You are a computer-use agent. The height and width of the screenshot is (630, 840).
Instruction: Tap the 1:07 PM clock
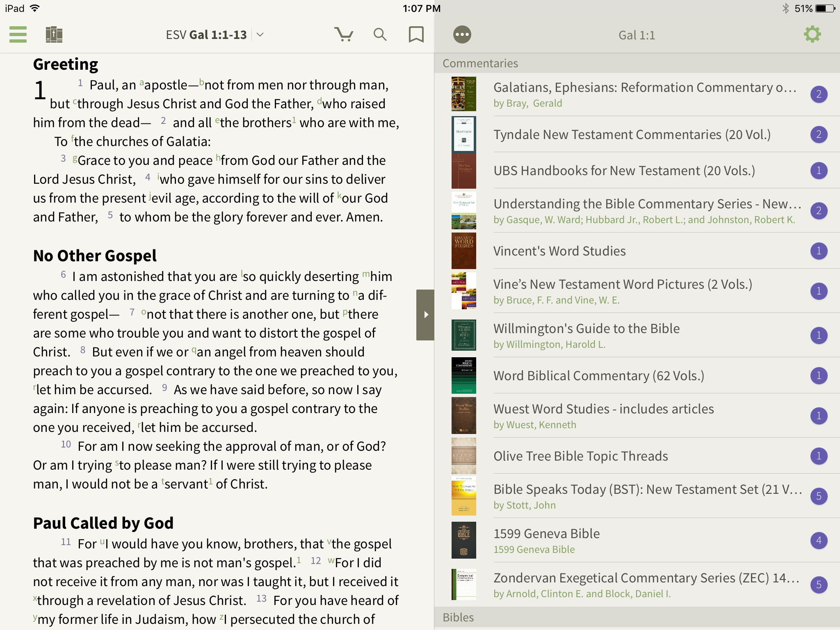coord(422,8)
